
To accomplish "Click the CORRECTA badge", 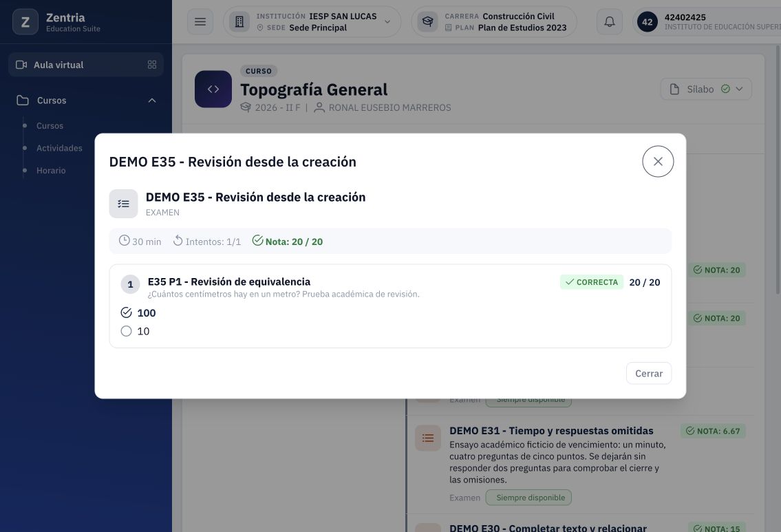I will [x=592, y=282].
